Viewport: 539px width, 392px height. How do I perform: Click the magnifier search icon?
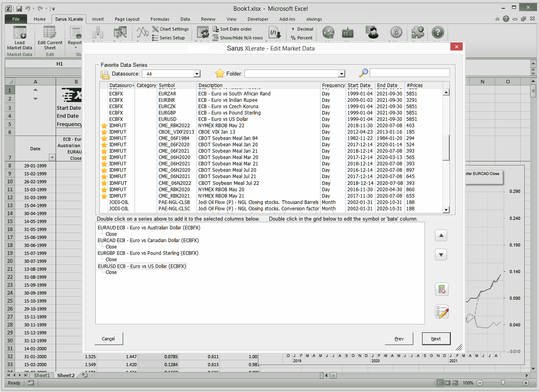click(363, 73)
